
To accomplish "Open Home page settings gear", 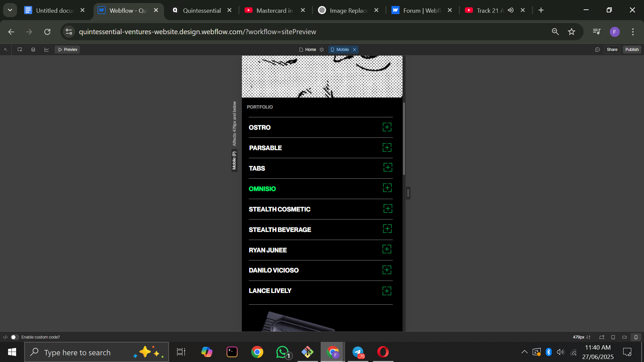I will (322, 50).
